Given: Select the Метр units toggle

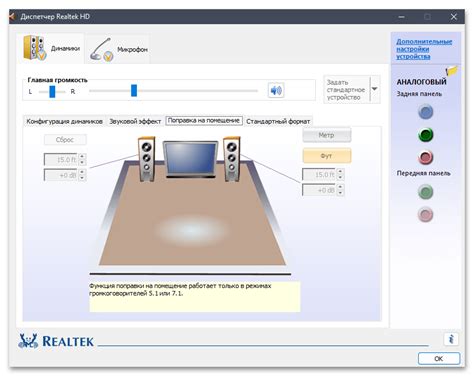Looking at the screenshot, I should 327,135.
